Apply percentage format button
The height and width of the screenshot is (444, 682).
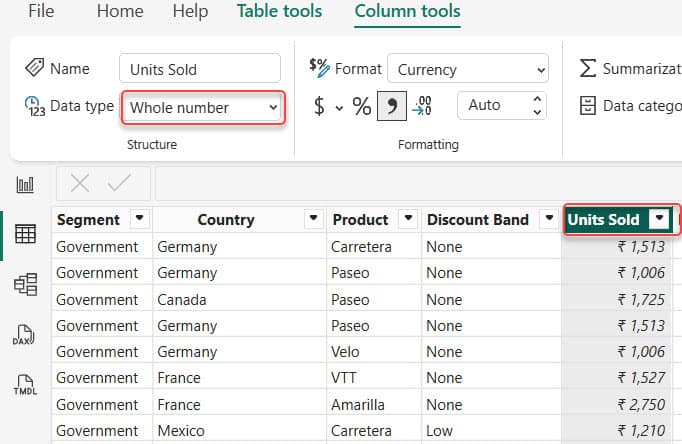click(x=361, y=106)
